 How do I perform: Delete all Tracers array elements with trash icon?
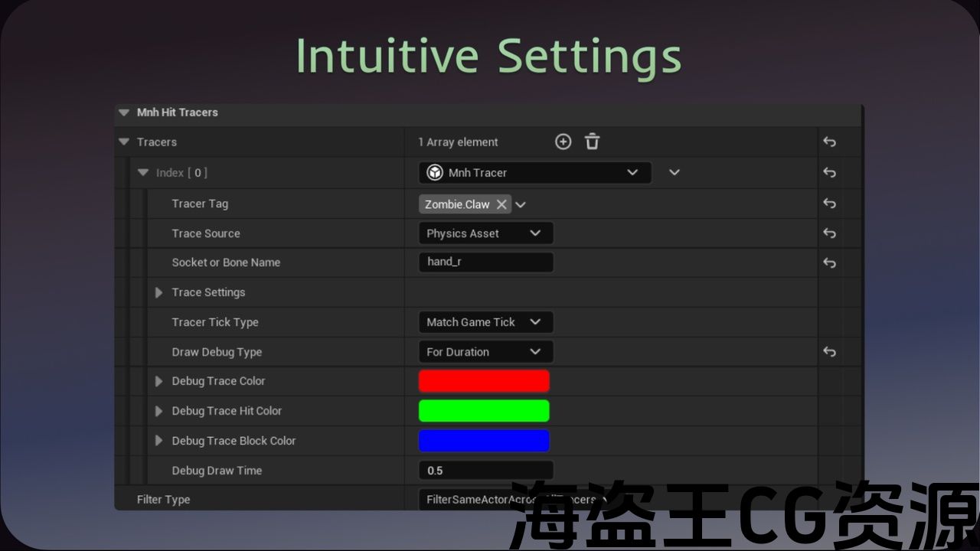(592, 142)
